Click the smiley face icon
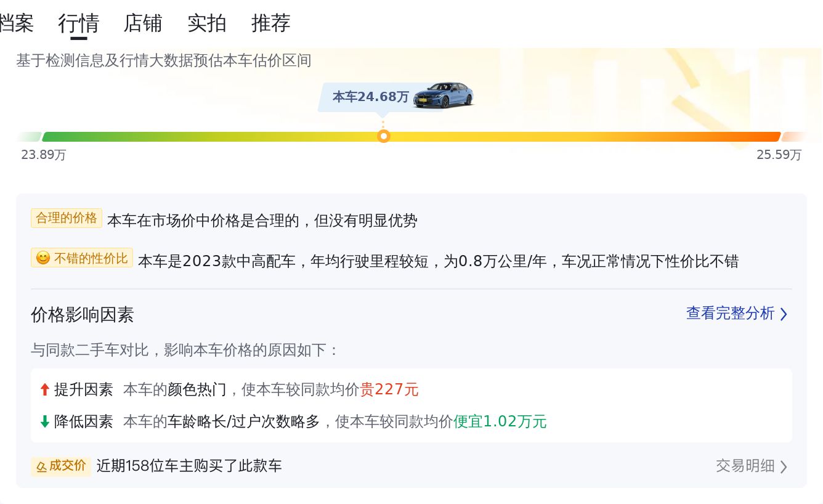 (x=43, y=258)
